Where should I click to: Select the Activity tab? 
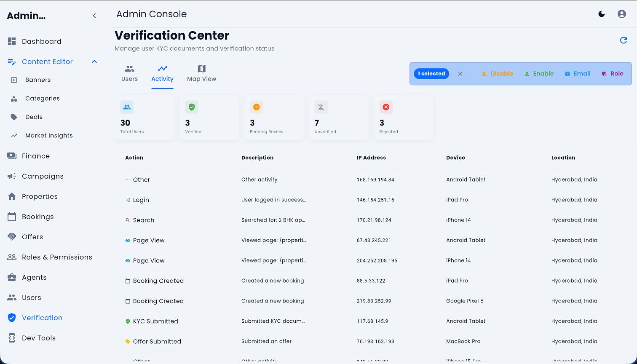(162, 74)
